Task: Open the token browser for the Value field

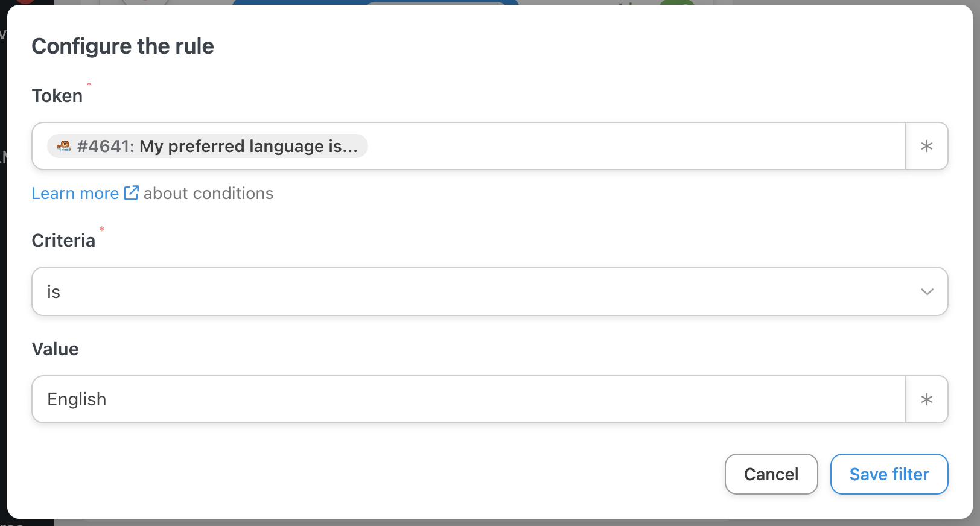Action: [927, 399]
